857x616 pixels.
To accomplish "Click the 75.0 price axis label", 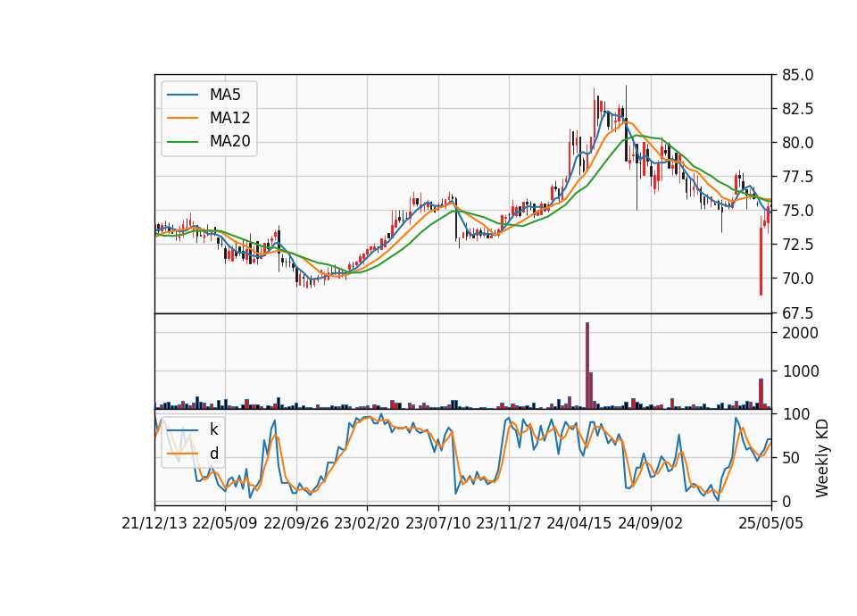I will tap(797, 211).
